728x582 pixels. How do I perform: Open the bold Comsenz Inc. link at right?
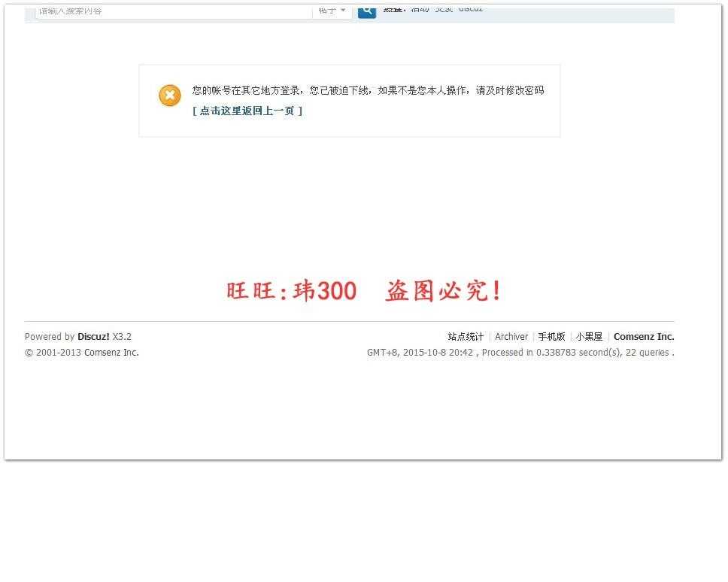coord(644,336)
